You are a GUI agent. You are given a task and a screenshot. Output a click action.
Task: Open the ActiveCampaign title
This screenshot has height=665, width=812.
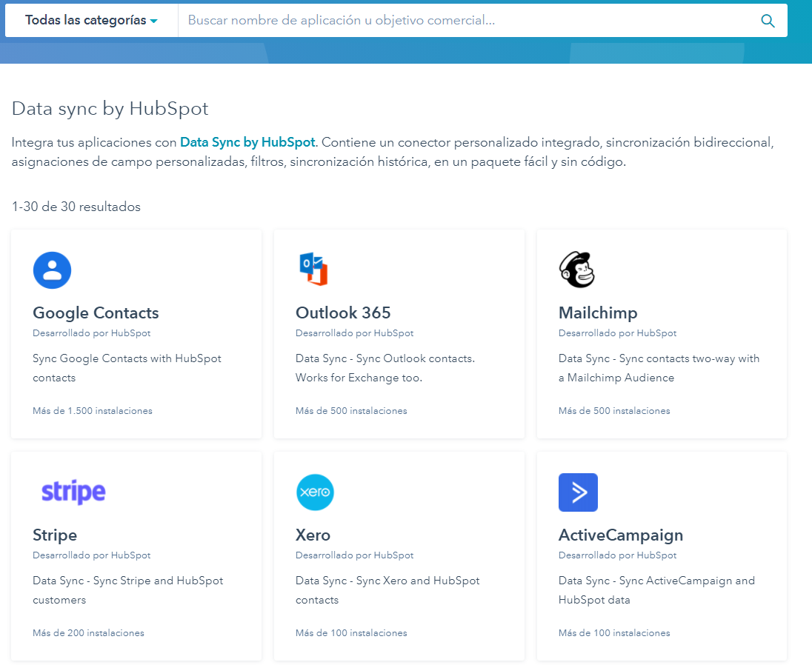point(621,535)
